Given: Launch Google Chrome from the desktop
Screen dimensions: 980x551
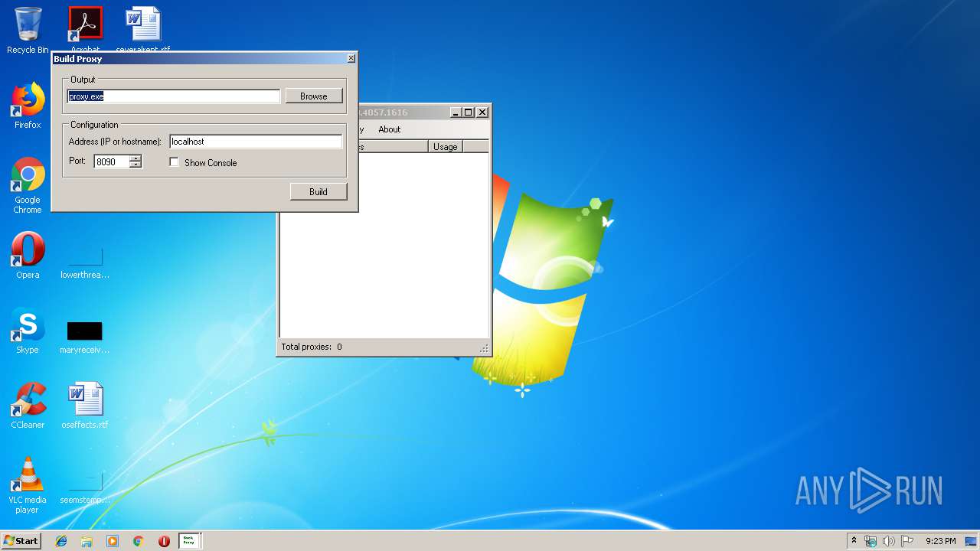Looking at the screenshot, I should point(28,185).
